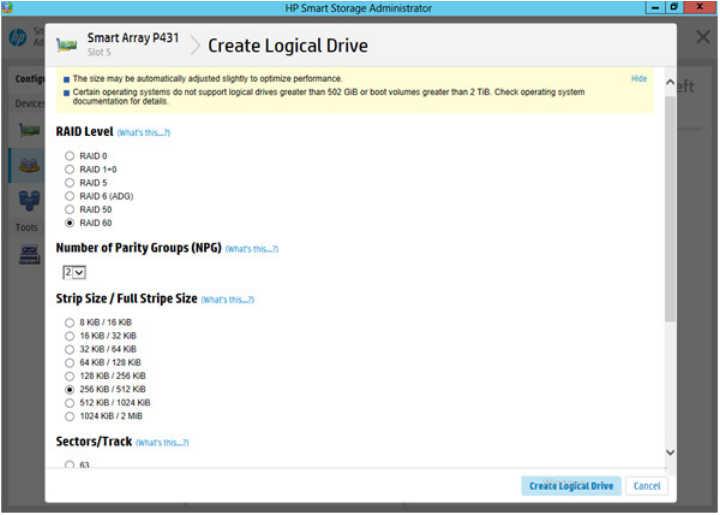This screenshot has width=720, height=515.
Task: Click the scrollbar up arrow
Action: click(x=670, y=82)
